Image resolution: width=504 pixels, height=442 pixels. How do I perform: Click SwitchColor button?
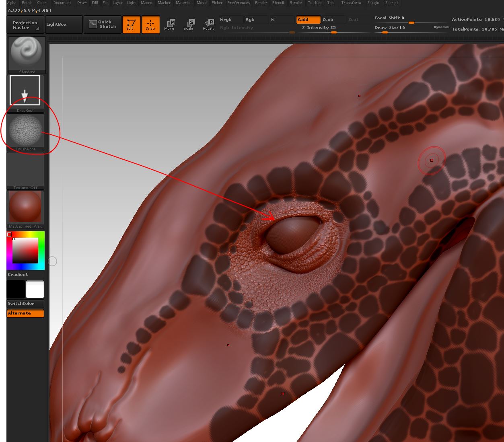coord(25,304)
